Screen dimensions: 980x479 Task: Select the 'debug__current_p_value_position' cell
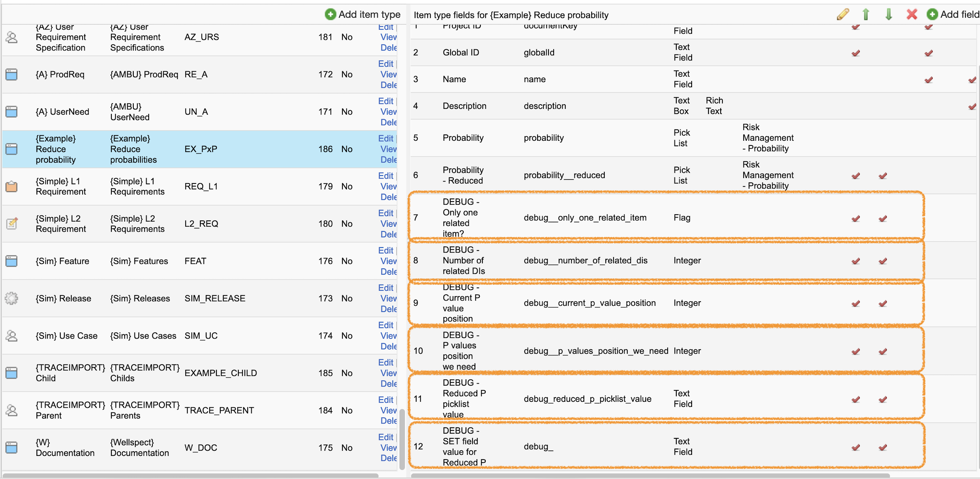590,303
